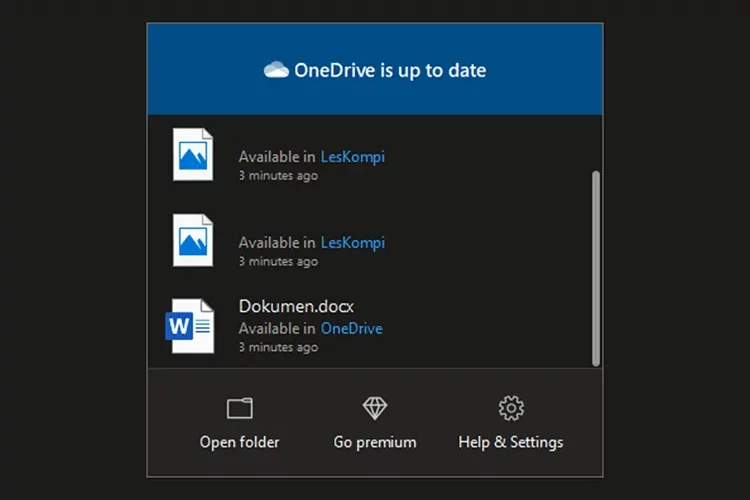Select the Dokumen.docx file name

296,306
